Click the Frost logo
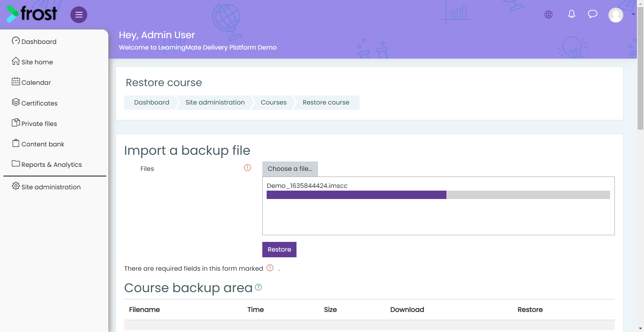Screen dimensions: 644x332 tap(32, 14)
